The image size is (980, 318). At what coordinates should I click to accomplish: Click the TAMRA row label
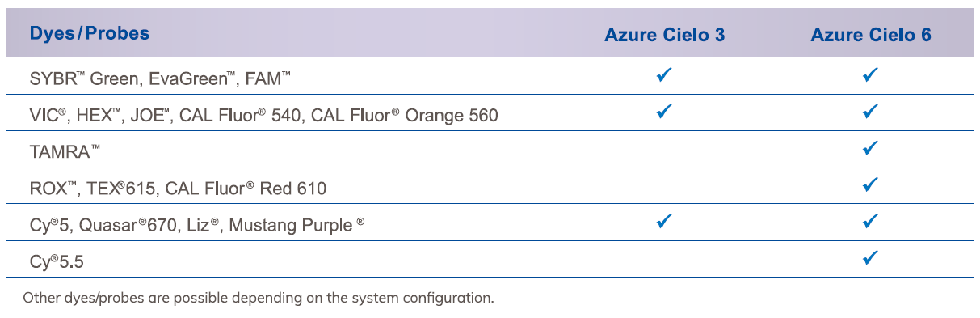click(x=65, y=152)
